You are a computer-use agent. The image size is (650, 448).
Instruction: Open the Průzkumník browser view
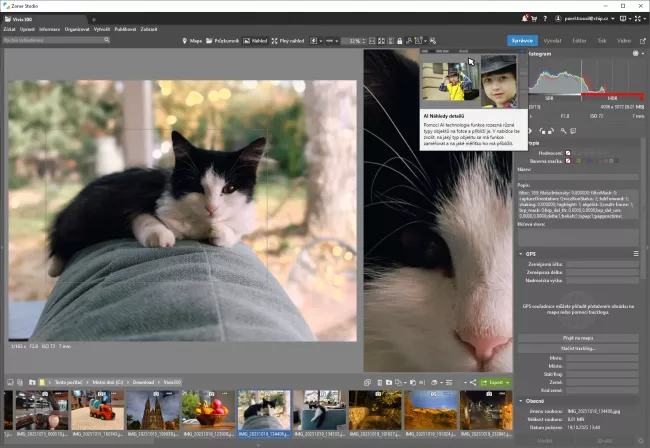click(x=226, y=41)
